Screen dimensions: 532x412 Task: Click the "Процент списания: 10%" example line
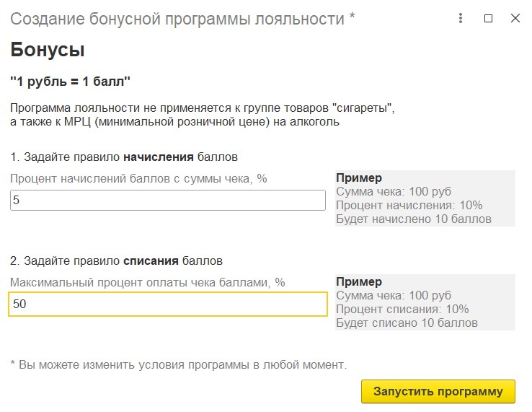click(402, 309)
